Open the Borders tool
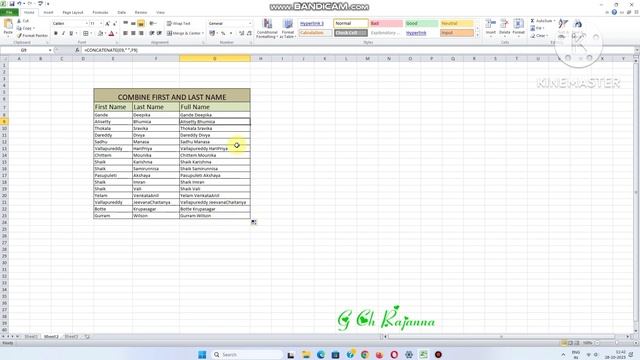This screenshot has height=360, width=640. [86, 33]
